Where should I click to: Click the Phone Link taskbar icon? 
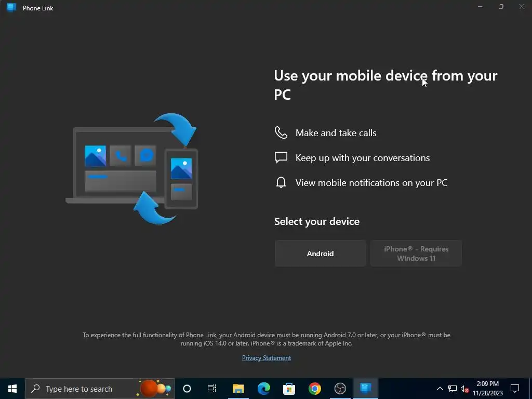click(x=365, y=389)
